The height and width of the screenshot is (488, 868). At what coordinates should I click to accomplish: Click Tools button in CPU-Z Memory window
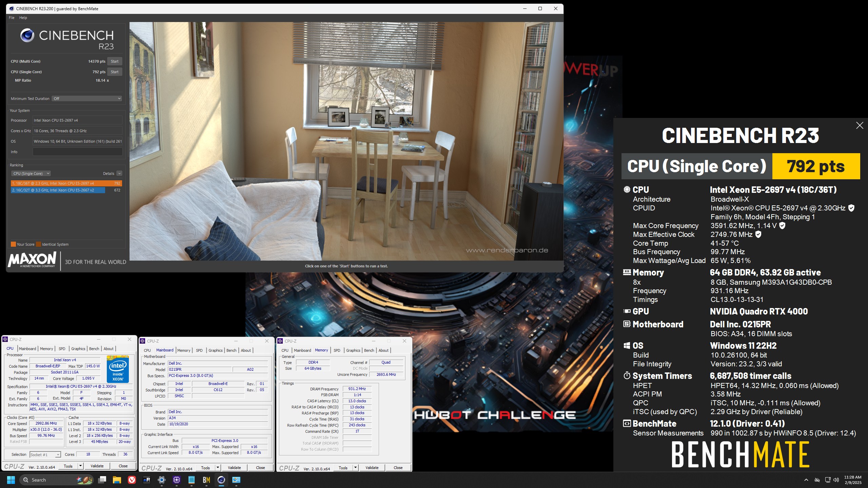coord(343,468)
